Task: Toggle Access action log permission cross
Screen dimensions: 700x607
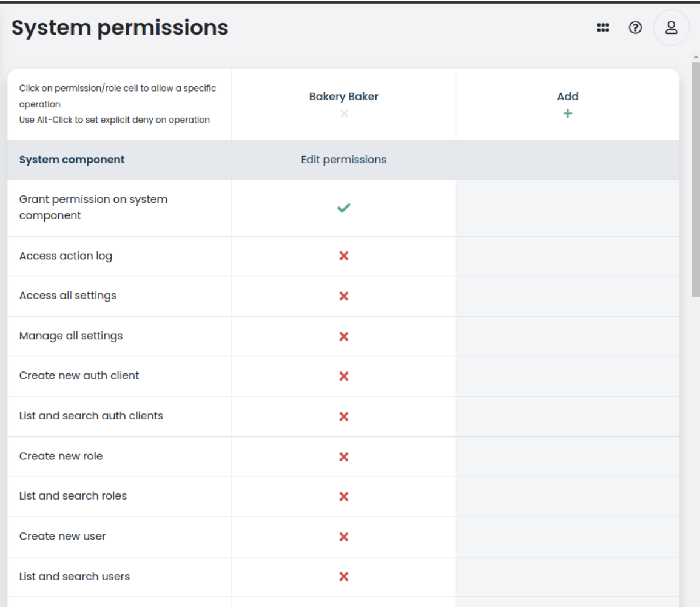Action: [x=344, y=256]
